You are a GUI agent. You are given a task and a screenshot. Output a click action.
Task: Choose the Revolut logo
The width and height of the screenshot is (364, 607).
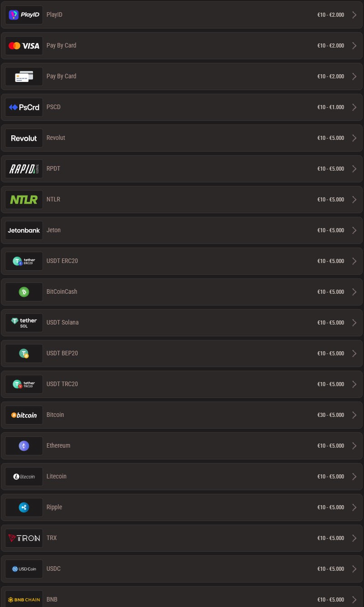24,138
